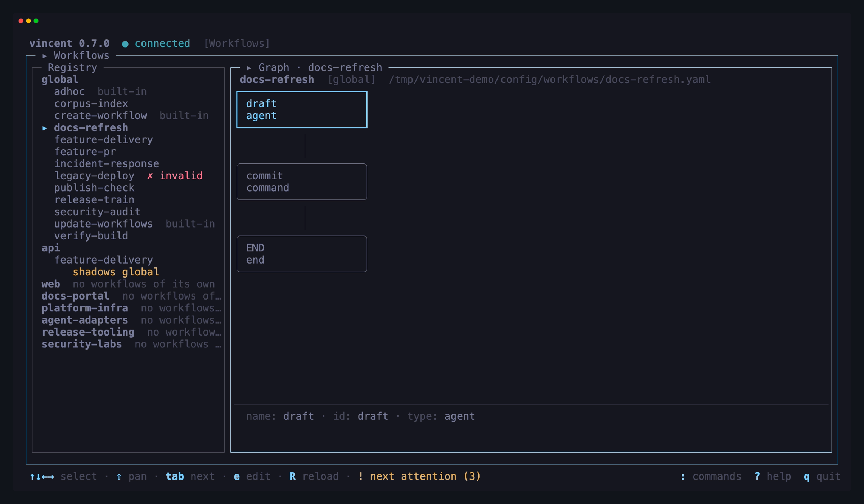Select the web scope row
864x504 pixels.
click(x=128, y=284)
